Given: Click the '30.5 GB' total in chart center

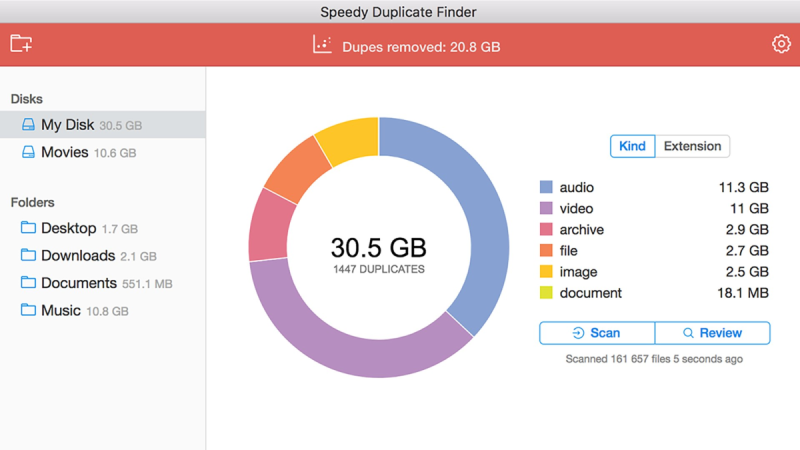Looking at the screenshot, I should click(379, 248).
